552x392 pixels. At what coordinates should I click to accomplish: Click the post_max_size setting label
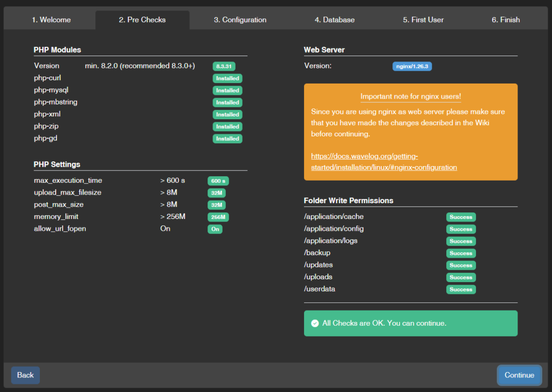click(59, 204)
